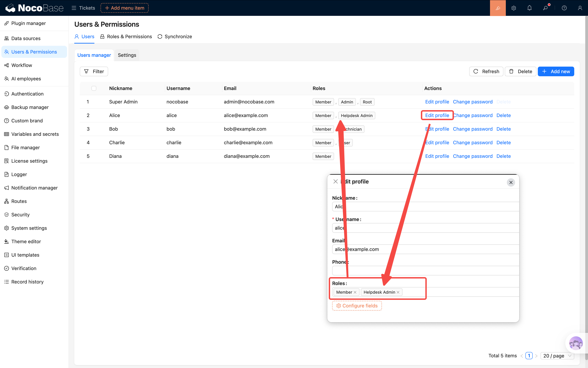This screenshot has height=368, width=588.
Task: Toggle the select-all rows checkbox
Action: [94, 88]
